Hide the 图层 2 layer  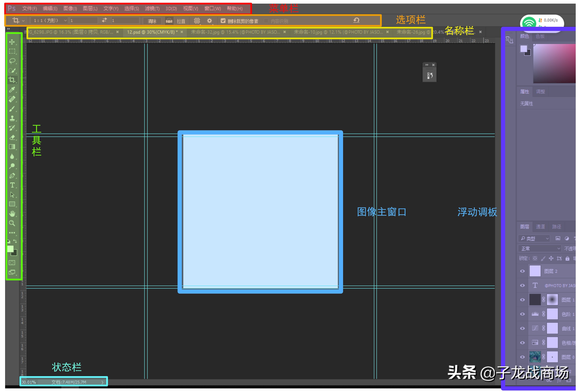click(x=522, y=271)
